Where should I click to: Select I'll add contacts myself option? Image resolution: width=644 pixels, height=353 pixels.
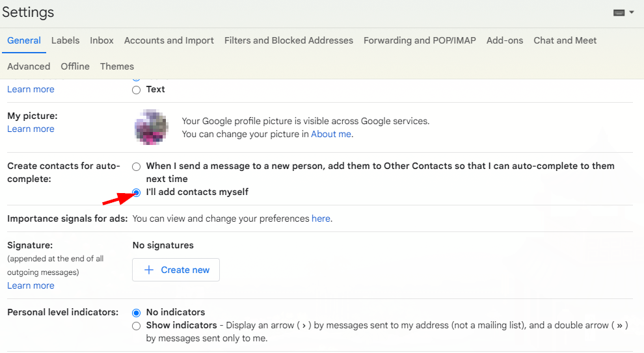pyautogui.click(x=137, y=192)
